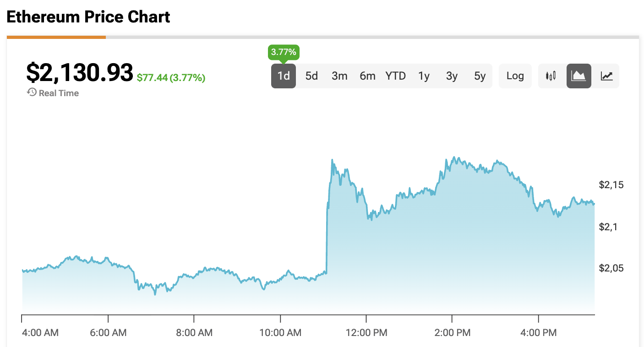Switch to candlestick chart view
644x347 pixels.
tap(551, 76)
